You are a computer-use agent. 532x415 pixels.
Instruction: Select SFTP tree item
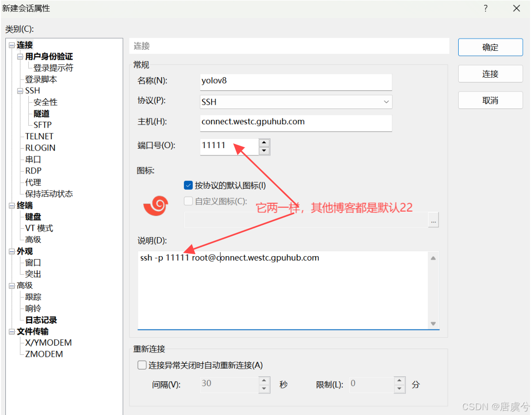click(43, 125)
